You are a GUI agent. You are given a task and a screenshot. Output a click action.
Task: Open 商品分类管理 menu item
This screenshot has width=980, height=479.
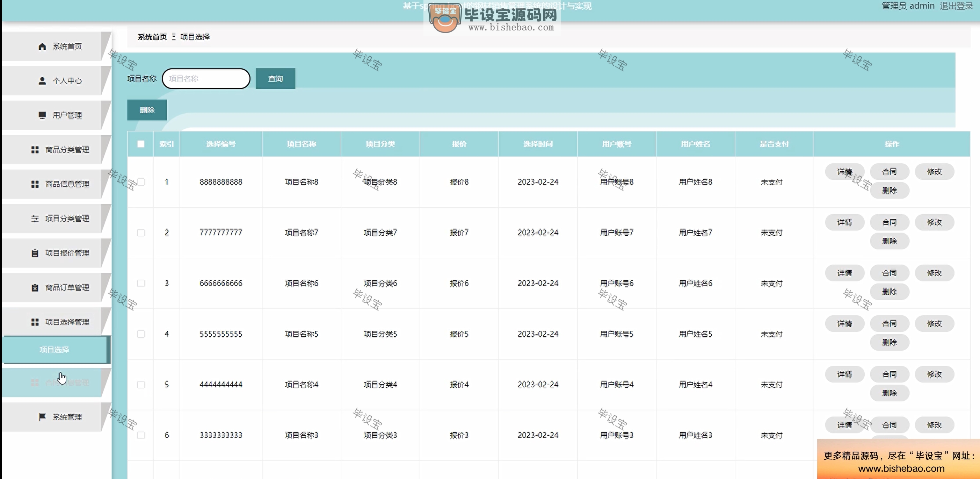(56, 150)
